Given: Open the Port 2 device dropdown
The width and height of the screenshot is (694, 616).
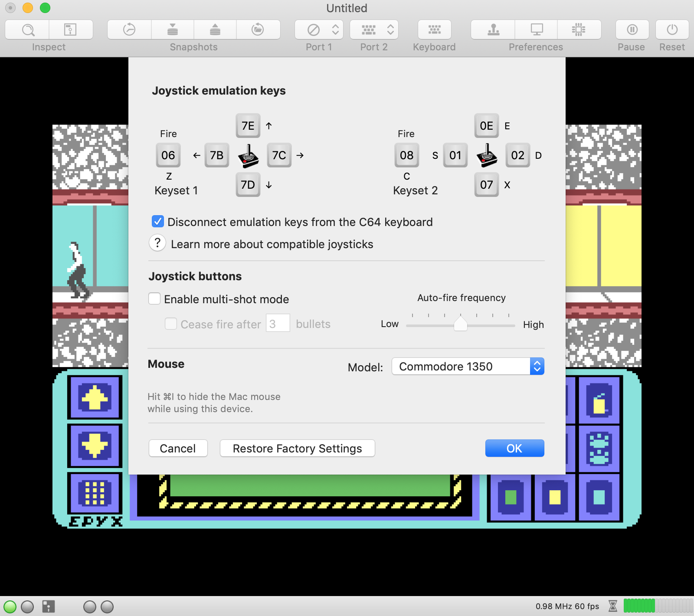Looking at the screenshot, I should [x=374, y=29].
